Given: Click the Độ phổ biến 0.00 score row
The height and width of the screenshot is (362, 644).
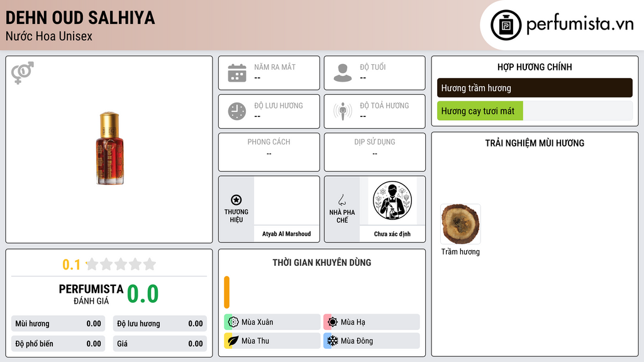Looking at the screenshot, I should click(58, 344).
